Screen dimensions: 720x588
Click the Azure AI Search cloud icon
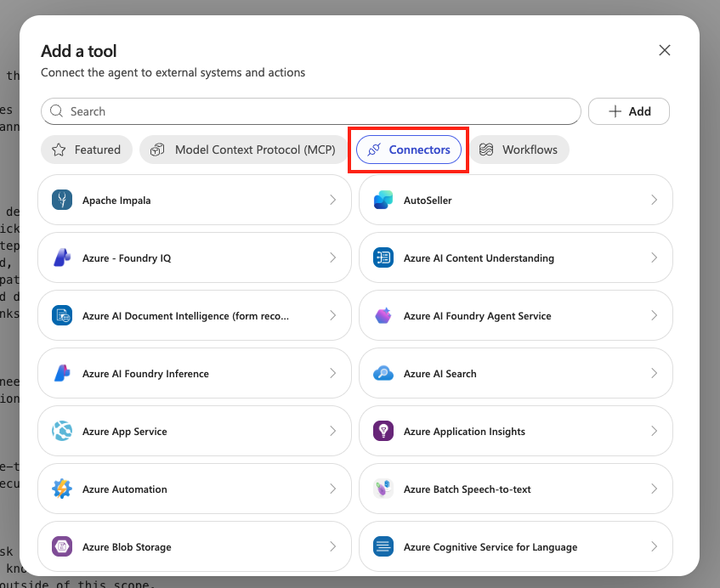(x=383, y=374)
